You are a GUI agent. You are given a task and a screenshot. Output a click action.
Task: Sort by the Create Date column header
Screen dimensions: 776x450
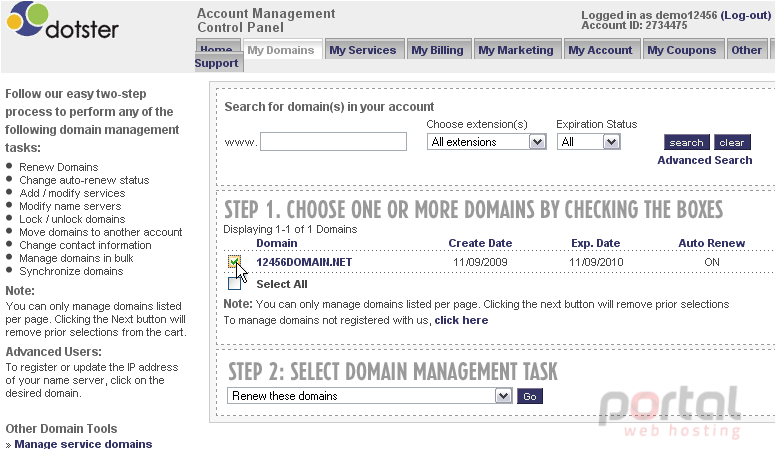(x=480, y=243)
